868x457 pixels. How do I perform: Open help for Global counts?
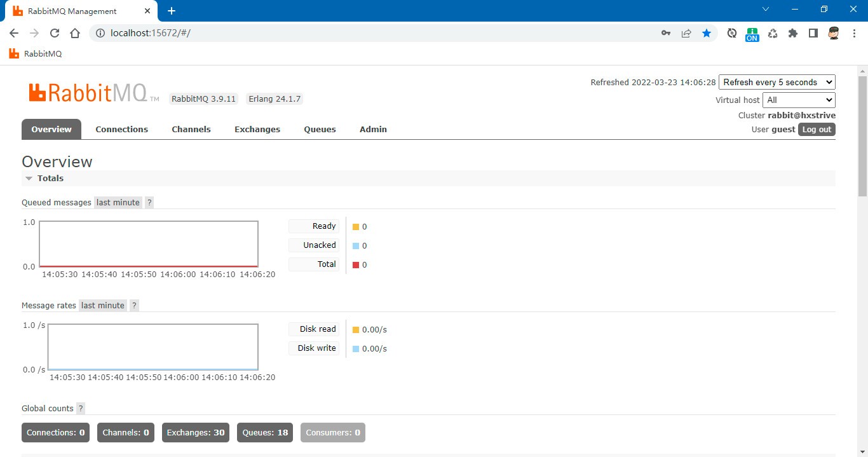pos(81,408)
